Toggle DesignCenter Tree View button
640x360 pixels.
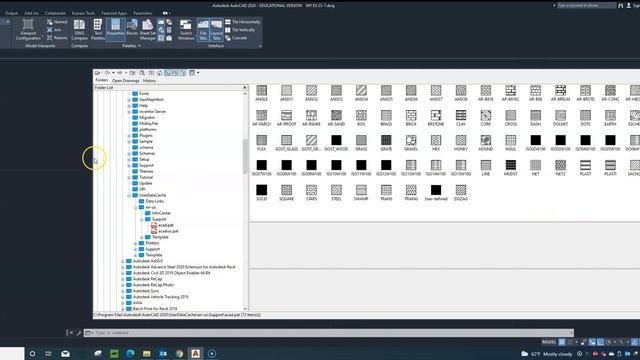click(167, 73)
